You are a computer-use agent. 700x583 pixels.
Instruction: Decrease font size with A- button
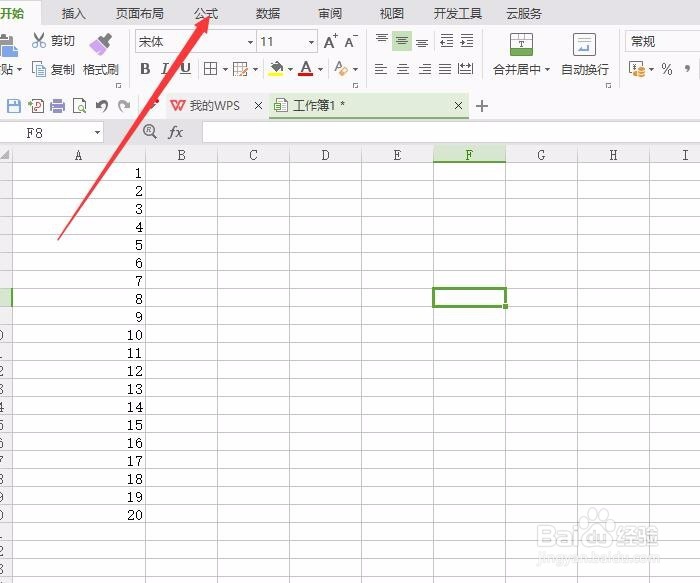pos(351,42)
